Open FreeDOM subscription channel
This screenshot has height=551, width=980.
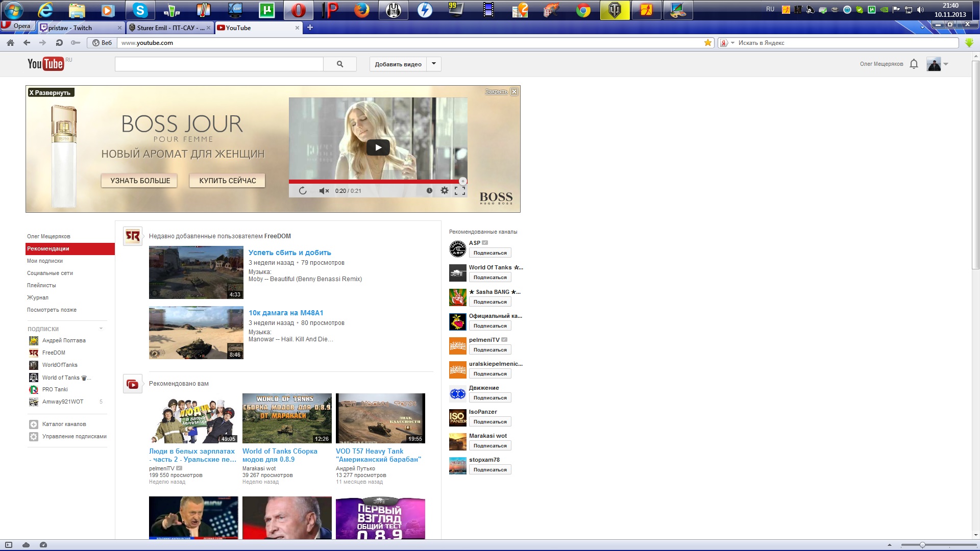(54, 353)
